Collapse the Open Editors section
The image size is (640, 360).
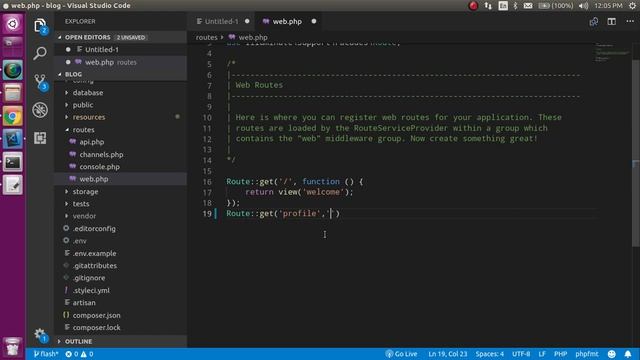[x=121, y=37]
